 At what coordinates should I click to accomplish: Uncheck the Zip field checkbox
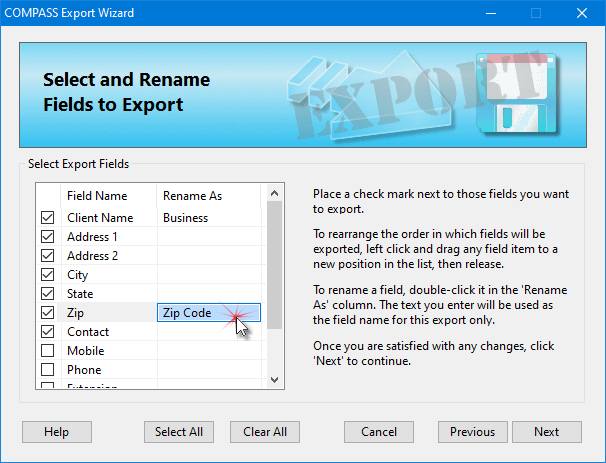click(x=48, y=312)
